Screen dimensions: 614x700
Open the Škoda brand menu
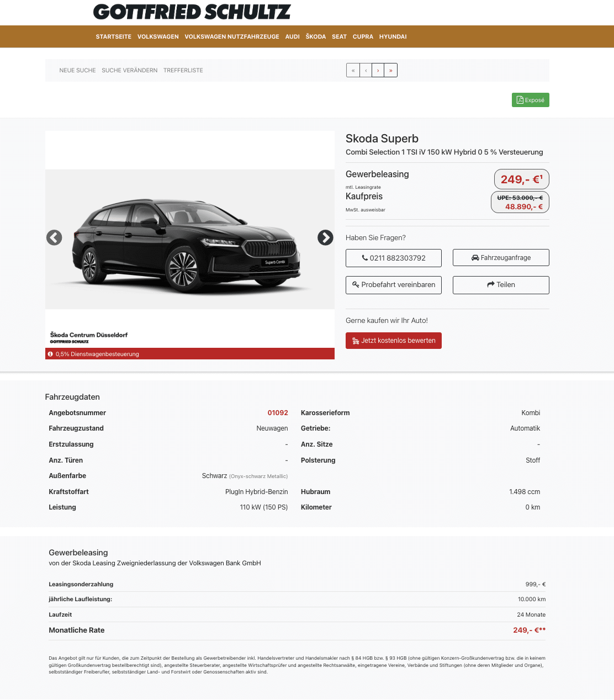[x=316, y=36]
